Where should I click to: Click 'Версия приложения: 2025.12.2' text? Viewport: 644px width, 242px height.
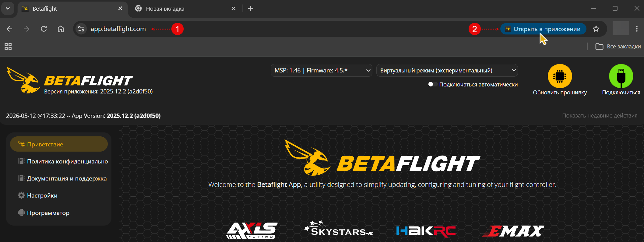pyautogui.click(x=98, y=91)
